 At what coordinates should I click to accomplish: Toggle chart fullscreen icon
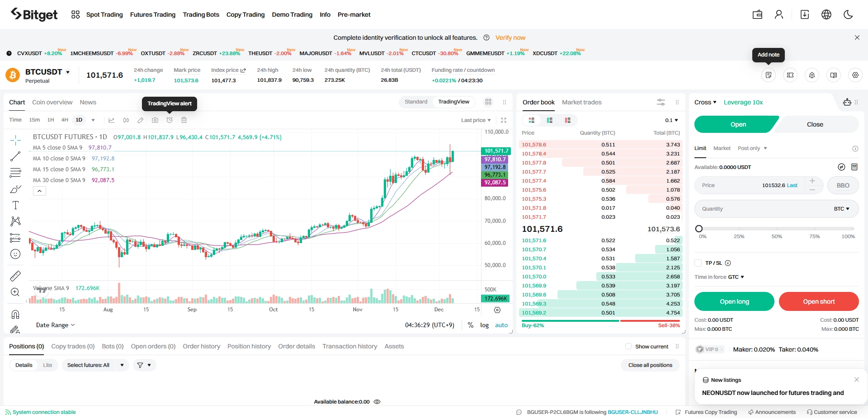(x=504, y=120)
